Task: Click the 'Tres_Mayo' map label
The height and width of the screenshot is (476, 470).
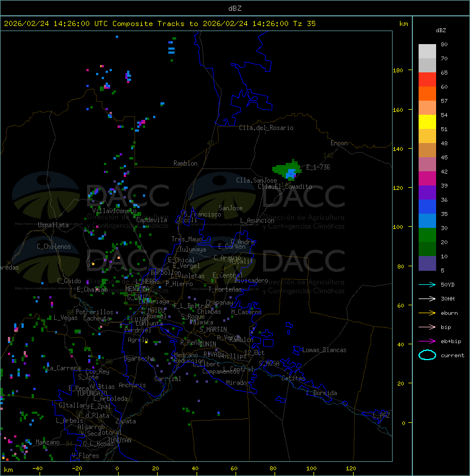Action: 186,239
